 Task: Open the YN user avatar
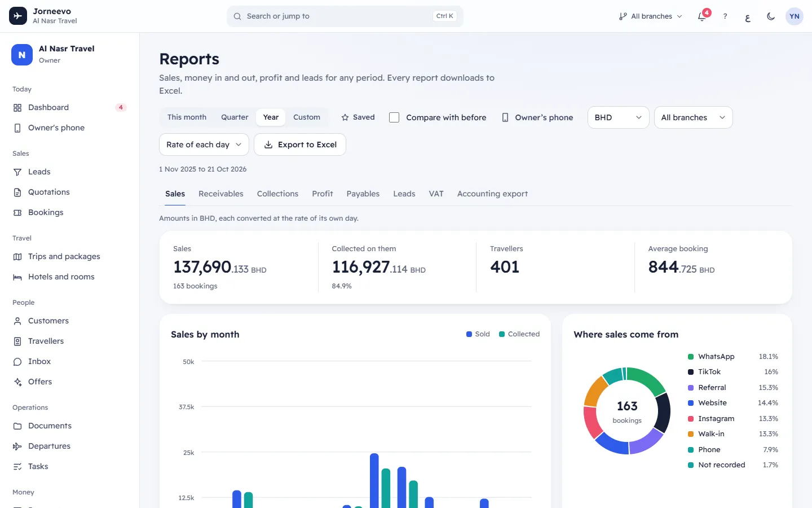coord(795,16)
